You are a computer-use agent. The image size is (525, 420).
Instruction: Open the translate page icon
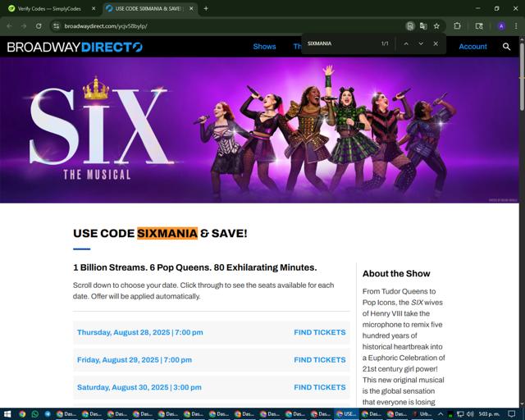tap(423, 26)
